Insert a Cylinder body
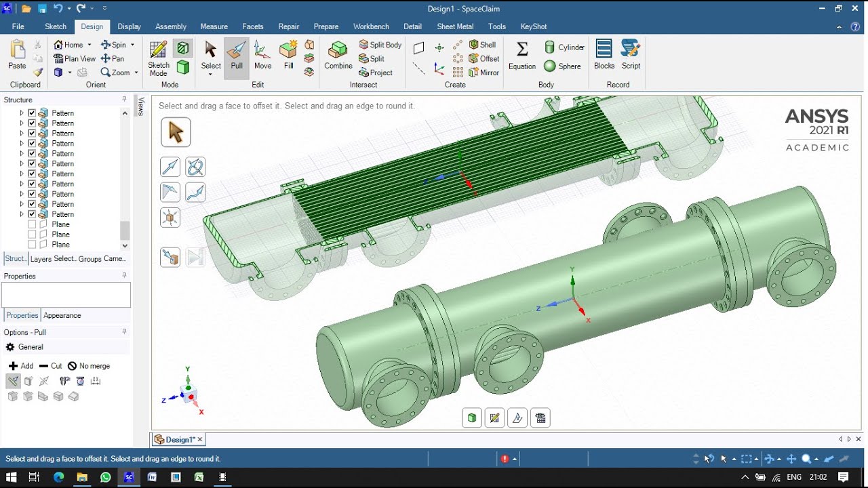 tap(564, 47)
